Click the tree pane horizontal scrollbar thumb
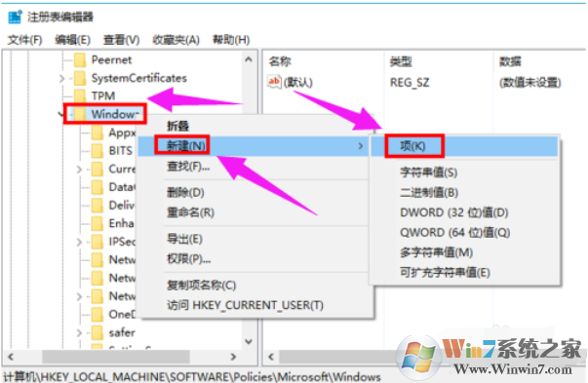This screenshot has height=383, width=588. (x=116, y=357)
